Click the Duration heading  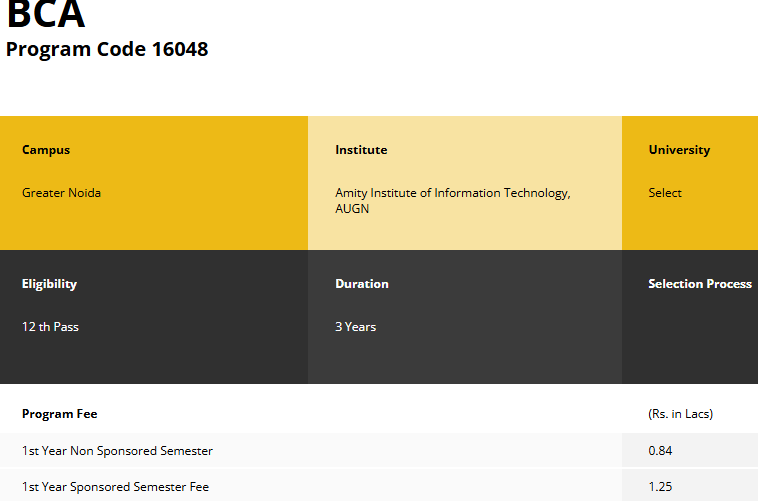point(362,284)
